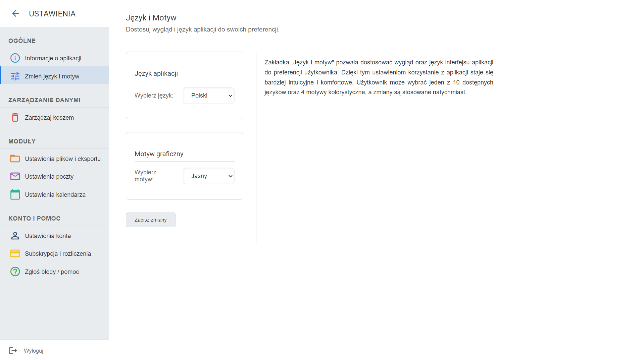Click the sliders icon for language and theme
The image size is (644, 360).
click(x=15, y=76)
